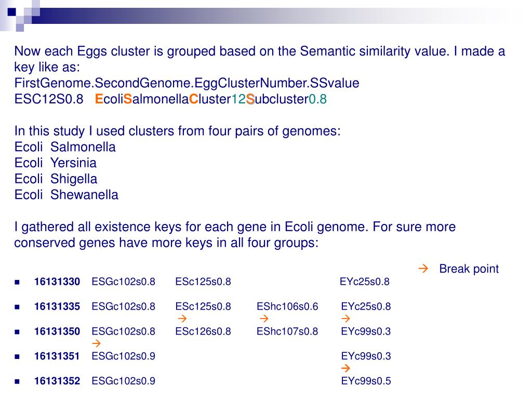Click the arrow below ESc125s0.8

[182, 318]
